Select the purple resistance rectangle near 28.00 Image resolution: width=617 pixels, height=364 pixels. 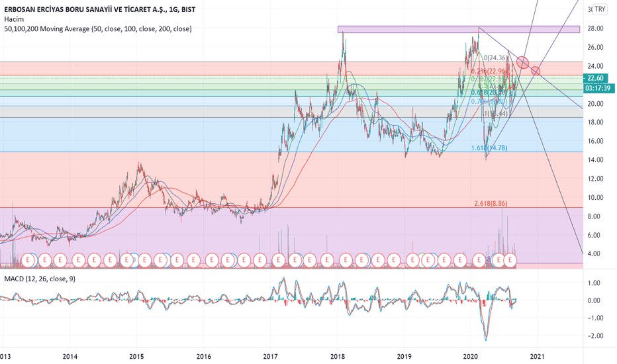pyautogui.click(x=458, y=29)
